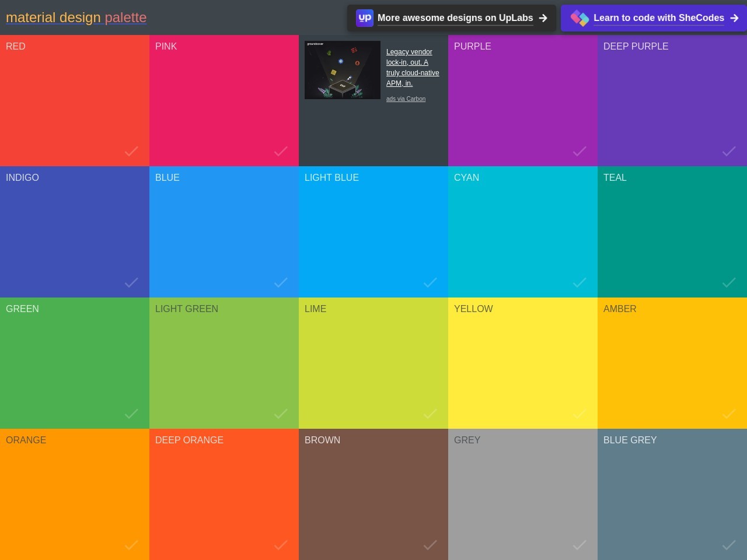Open Learn to code with SheCodes
This screenshot has height=560, width=747.
(x=658, y=18)
